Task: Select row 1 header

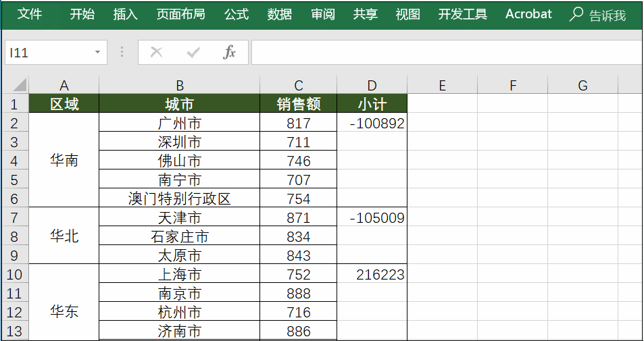Action: click(14, 103)
